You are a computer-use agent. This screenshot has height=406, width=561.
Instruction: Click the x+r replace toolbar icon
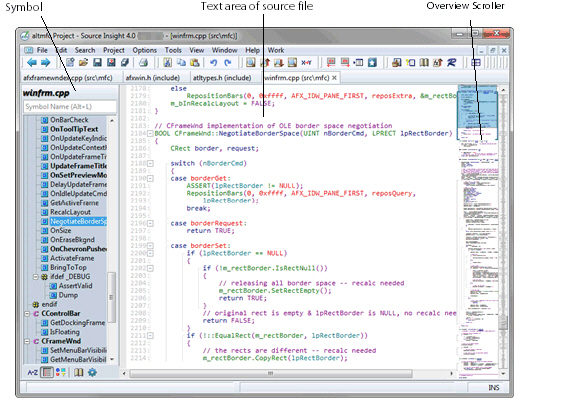pos(306,63)
